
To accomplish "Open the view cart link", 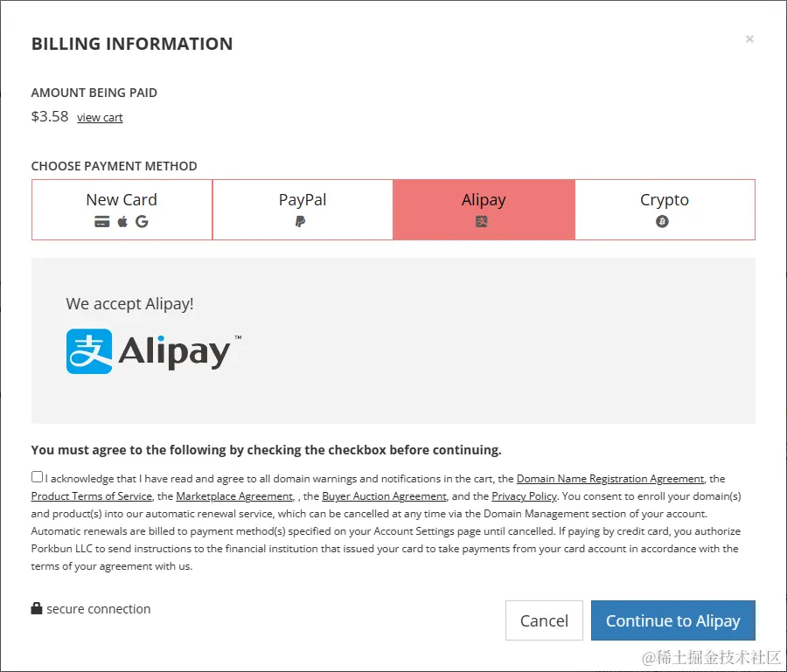I will pyautogui.click(x=100, y=117).
